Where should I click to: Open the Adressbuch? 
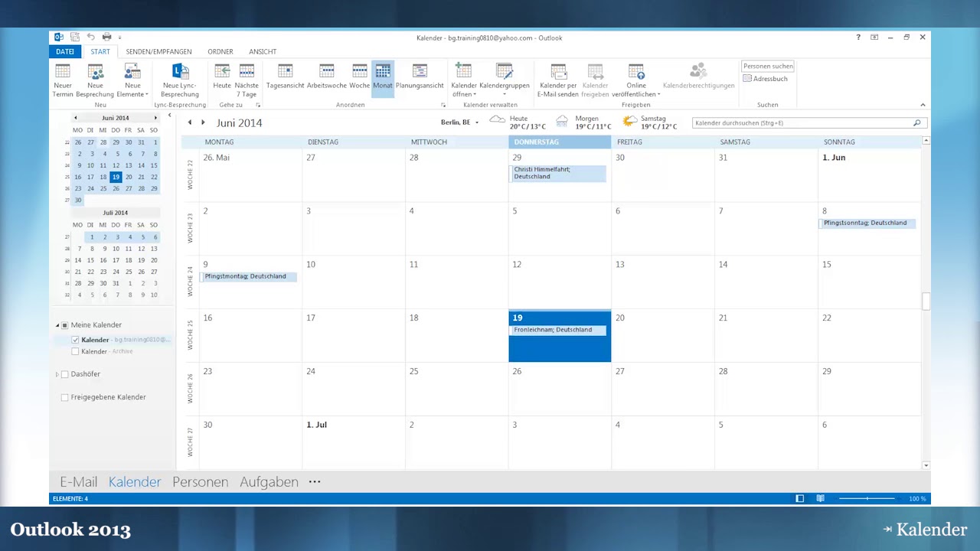[x=766, y=79]
